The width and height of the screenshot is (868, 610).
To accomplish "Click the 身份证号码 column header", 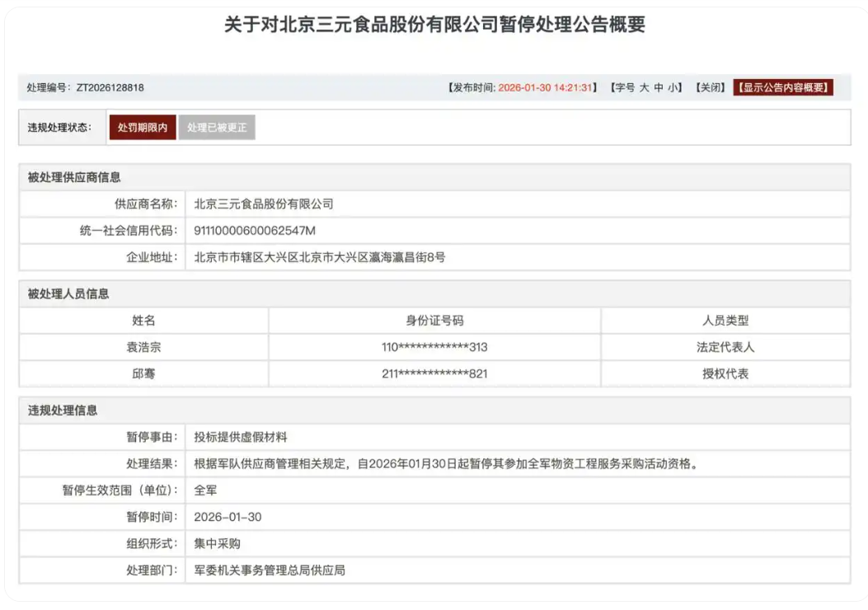I will click(434, 321).
